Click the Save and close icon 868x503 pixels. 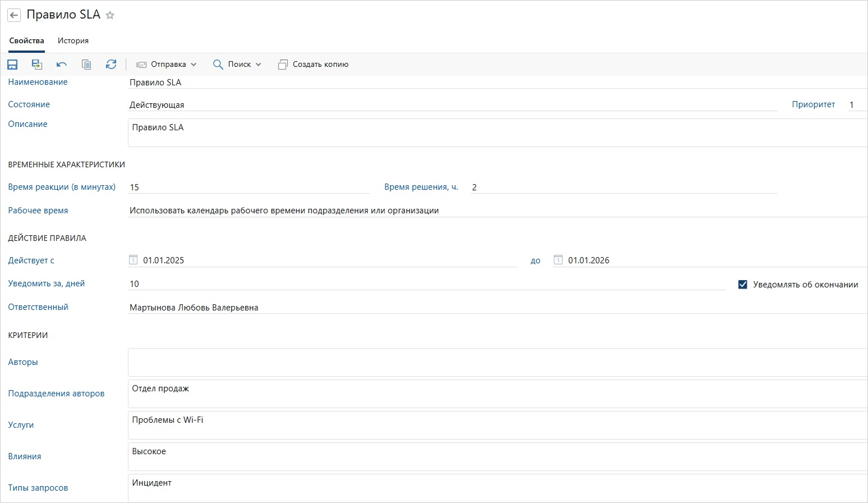point(37,65)
